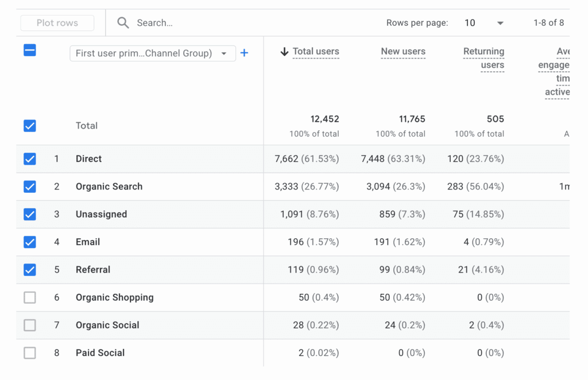Check the Organic Shopping row checkbox
588x380 pixels.
click(x=30, y=297)
